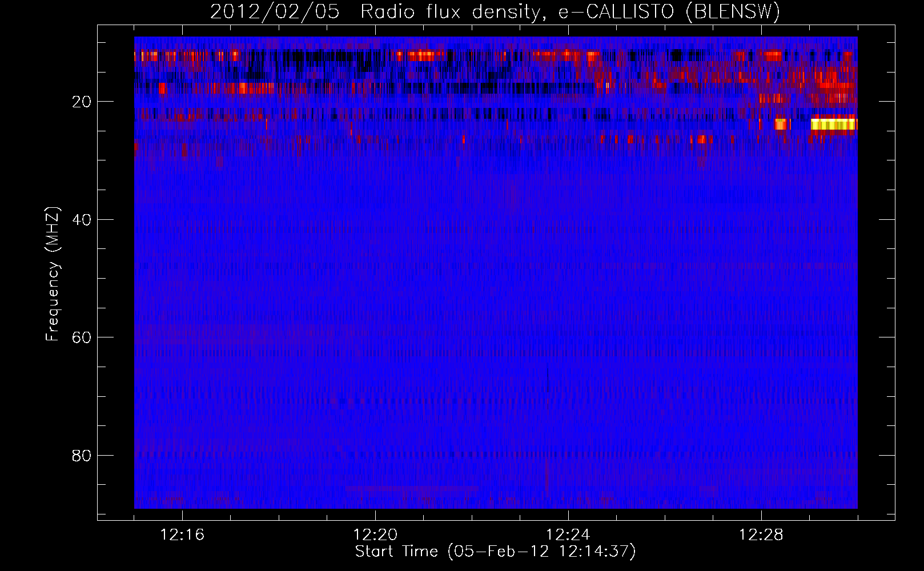Click the 12:28 time tick label

tap(761, 534)
